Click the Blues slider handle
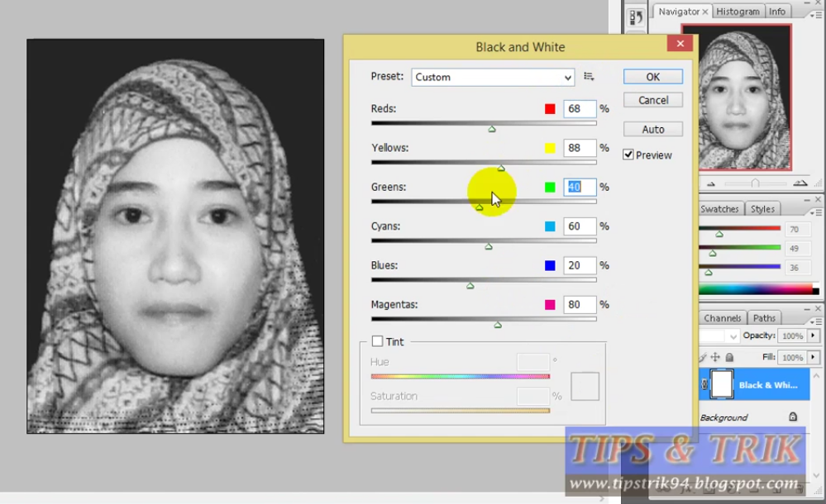 470,285
